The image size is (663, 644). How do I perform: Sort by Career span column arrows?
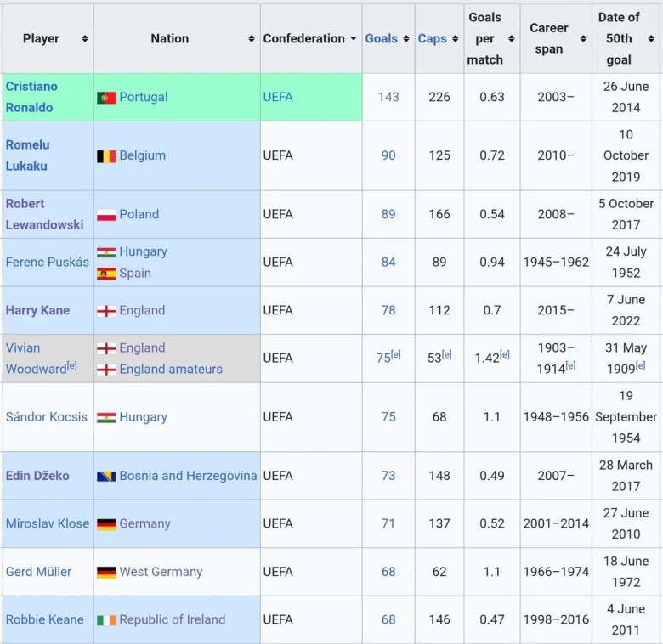click(x=583, y=39)
